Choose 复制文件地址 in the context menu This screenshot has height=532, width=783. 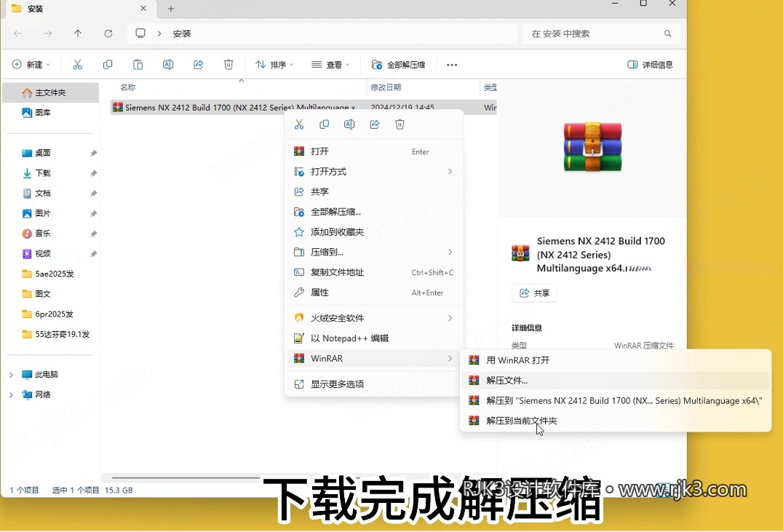[x=373, y=272]
